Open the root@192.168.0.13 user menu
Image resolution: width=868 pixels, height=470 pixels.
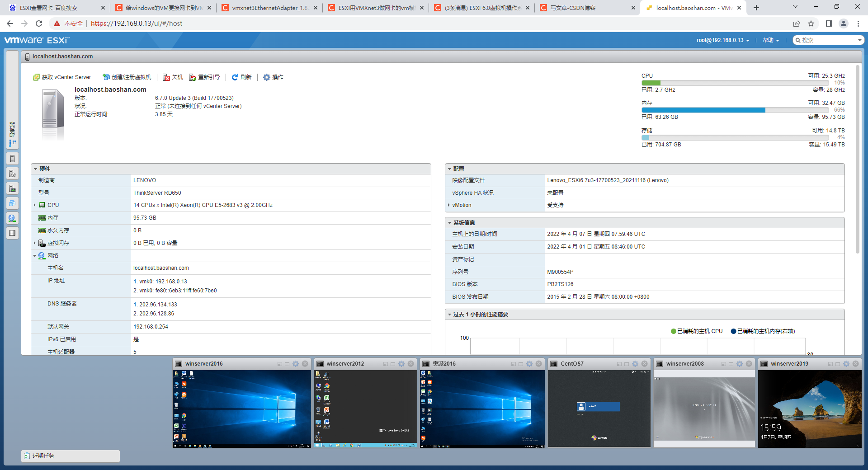click(721, 40)
